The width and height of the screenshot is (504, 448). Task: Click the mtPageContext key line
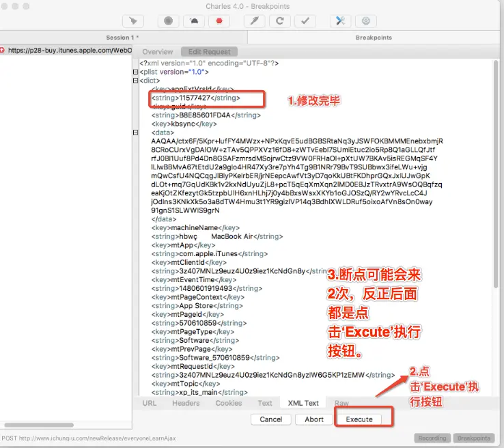coord(197,297)
